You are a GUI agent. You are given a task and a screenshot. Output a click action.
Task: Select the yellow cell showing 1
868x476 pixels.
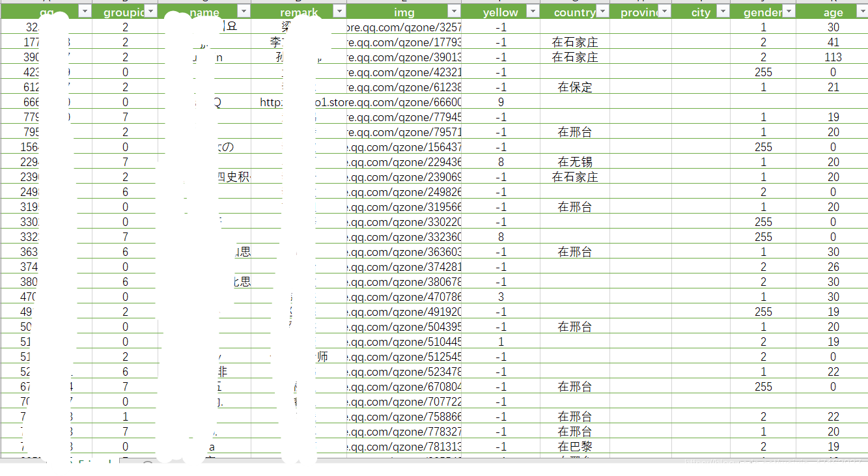click(501, 342)
